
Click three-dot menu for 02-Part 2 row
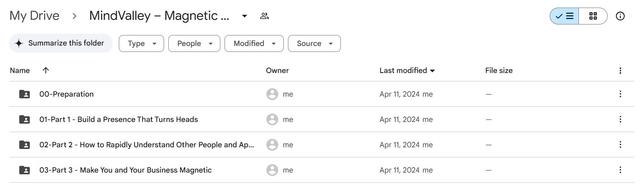620,145
